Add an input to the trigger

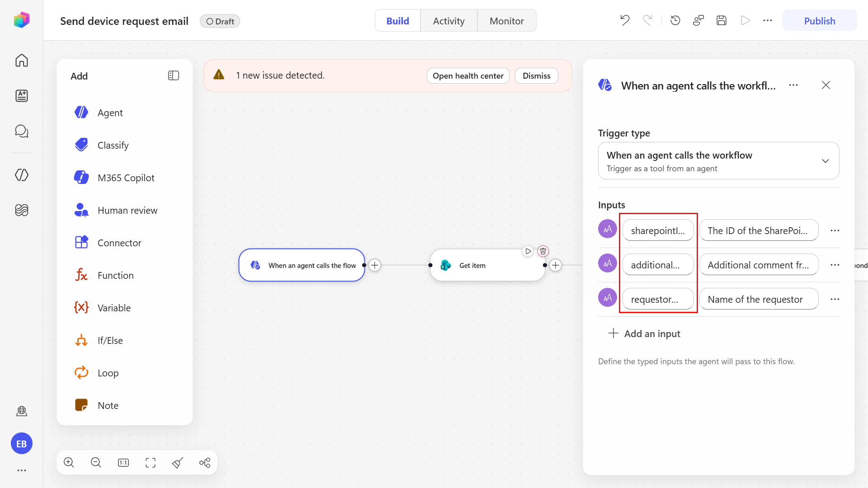(x=644, y=333)
